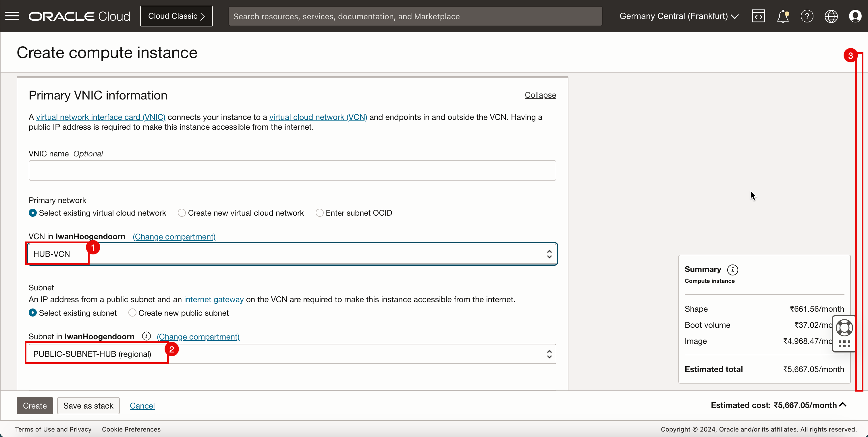
Task: Open hamburger navigation menu top left
Action: pyautogui.click(x=12, y=16)
